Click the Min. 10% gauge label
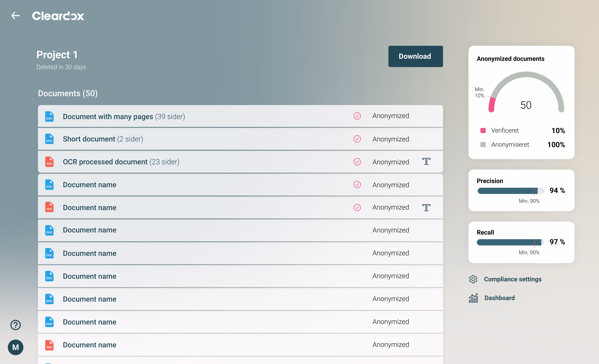This screenshot has height=364, width=599. pyautogui.click(x=479, y=92)
